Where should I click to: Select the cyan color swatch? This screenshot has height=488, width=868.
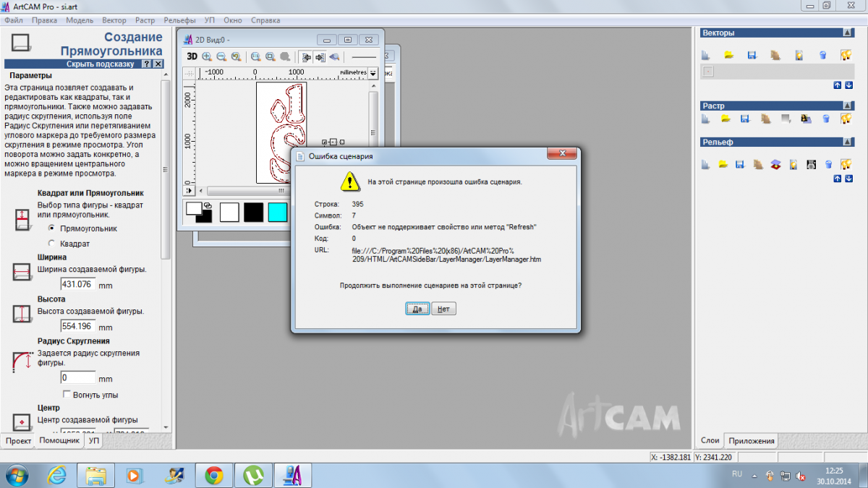[278, 212]
